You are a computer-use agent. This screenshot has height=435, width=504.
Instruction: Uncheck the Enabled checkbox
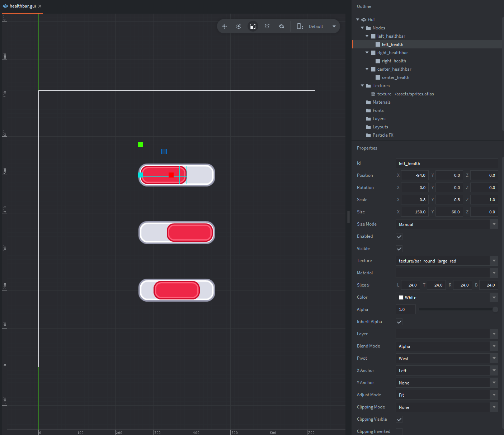click(x=399, y=237)
